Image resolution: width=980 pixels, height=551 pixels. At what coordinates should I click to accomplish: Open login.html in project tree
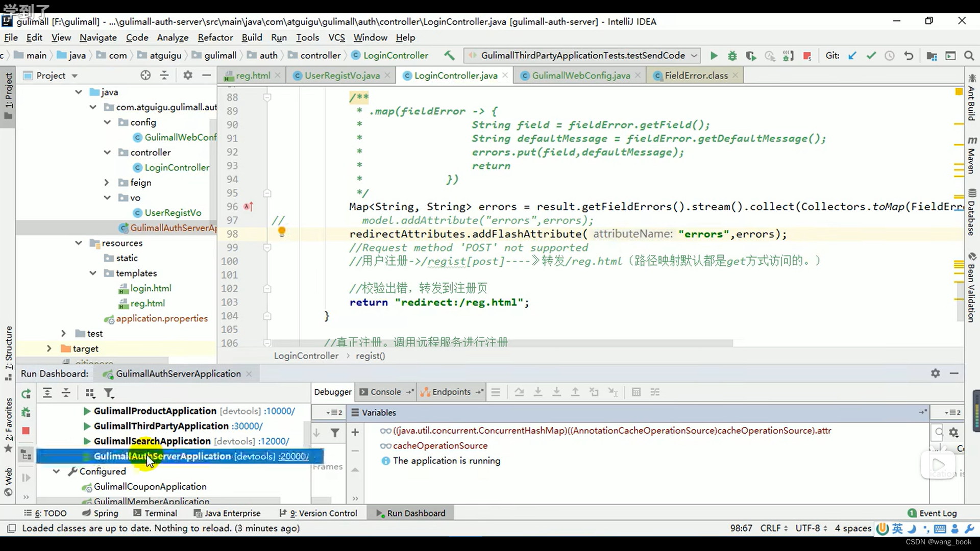point(151,288)
